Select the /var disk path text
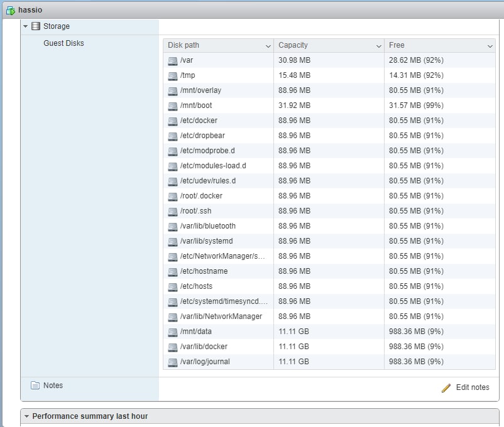 (x=187, y=60)
